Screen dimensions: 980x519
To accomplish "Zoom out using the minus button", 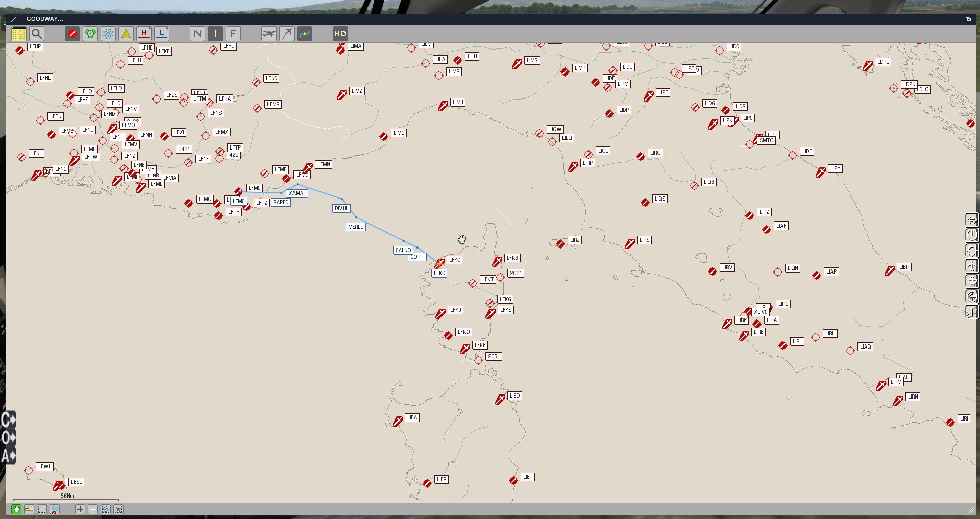I will [x=93, y=509].
